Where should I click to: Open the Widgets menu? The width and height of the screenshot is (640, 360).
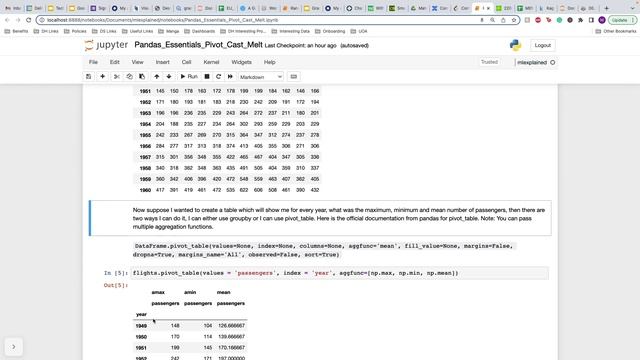(242, 62)
